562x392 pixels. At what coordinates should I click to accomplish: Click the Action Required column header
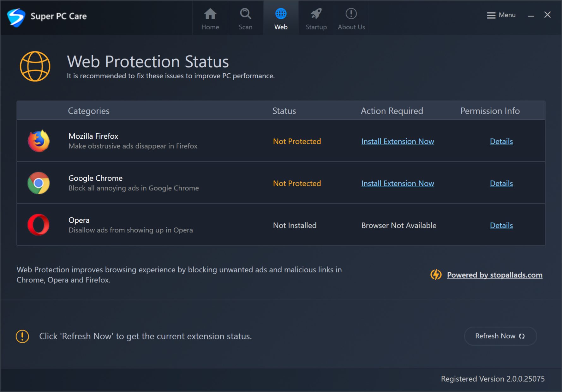(392, 111)
